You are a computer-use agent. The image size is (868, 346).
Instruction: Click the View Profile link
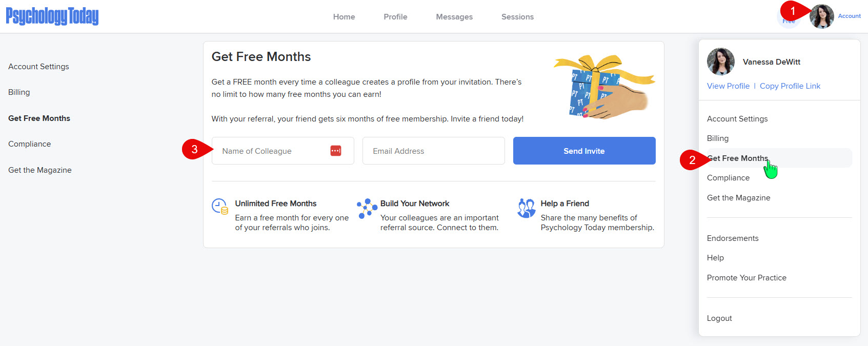click(x=728, y=86)
